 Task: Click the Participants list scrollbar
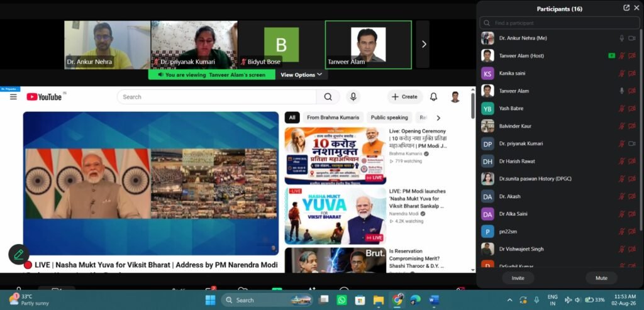click(x=641, y=130)
